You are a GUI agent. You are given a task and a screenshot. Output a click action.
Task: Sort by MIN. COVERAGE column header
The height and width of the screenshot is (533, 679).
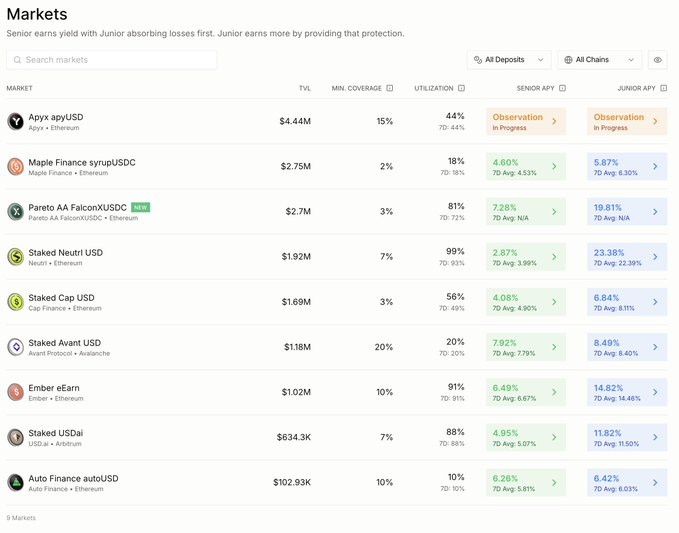tap(357, 88)
